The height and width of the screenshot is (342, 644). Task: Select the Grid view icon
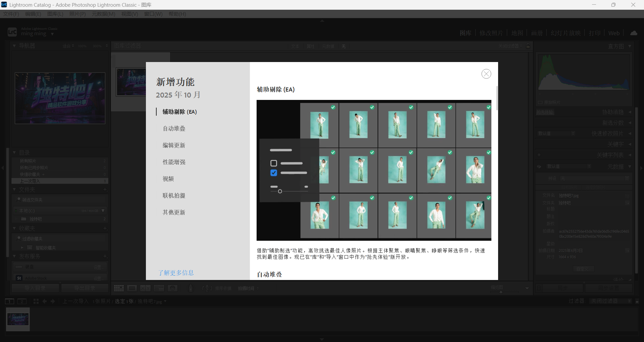[119, 288]
